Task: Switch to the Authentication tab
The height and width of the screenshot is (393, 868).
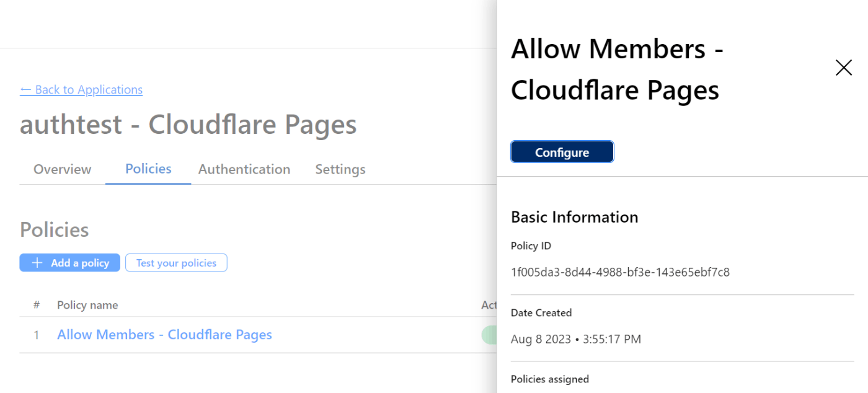Action: 244,169
